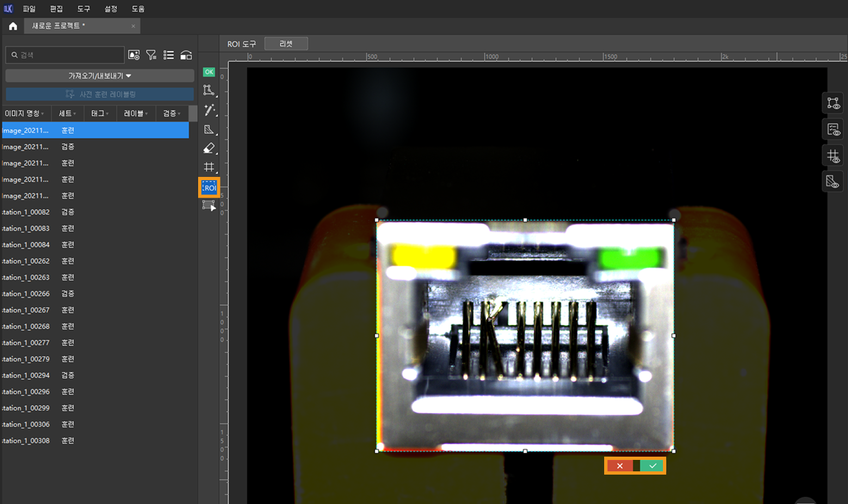The image size is (848, 504).
Task: Open the 도움 menu
Action: 138,9
